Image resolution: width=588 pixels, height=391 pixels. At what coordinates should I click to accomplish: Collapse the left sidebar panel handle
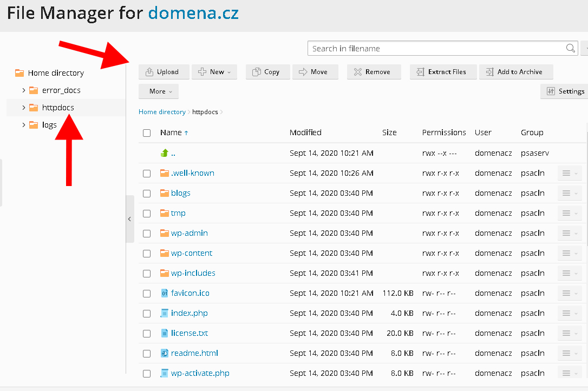point(129,219)
